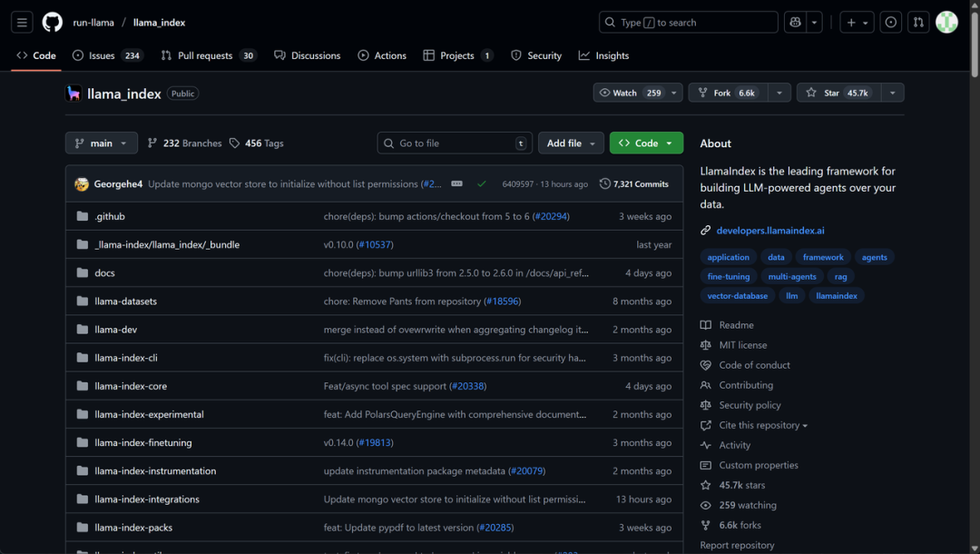
Task: Click the run-llama owner breadcrumb
Action: tap(93, 23)
